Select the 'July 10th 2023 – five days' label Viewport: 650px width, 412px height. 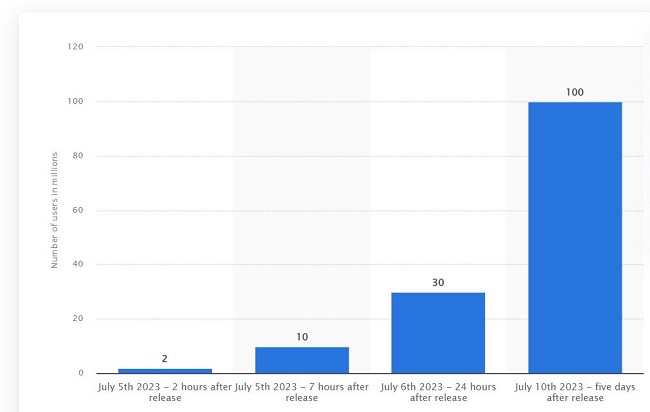coord(575,391)
